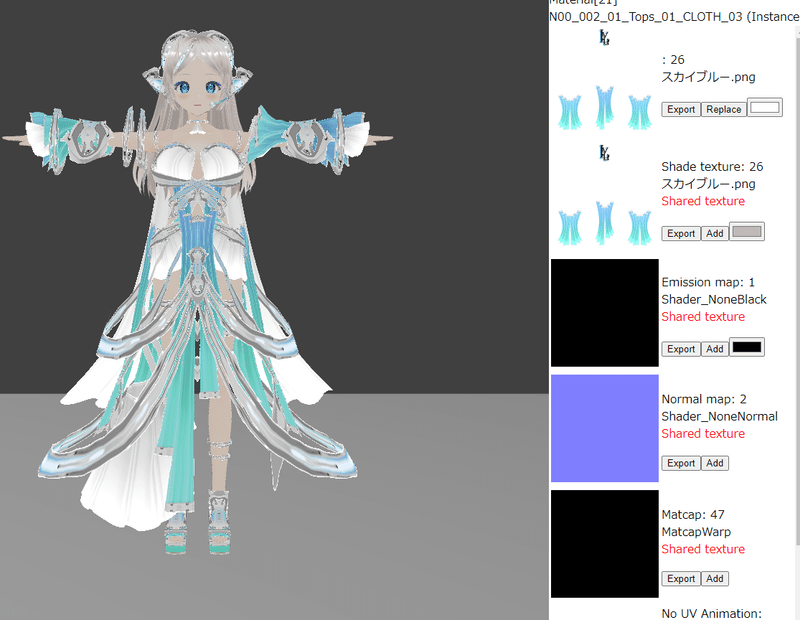The width and height of the screenshot is (800, 620).
Task: Select the Shade texture thumbnail preview
Action: 605,196
